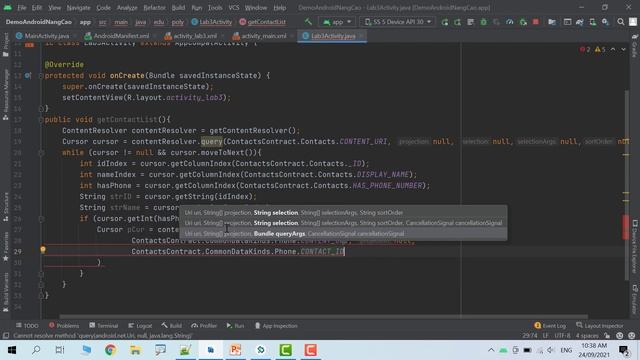Open the SDK Manager toolbar icon

(x=605, y=22)
